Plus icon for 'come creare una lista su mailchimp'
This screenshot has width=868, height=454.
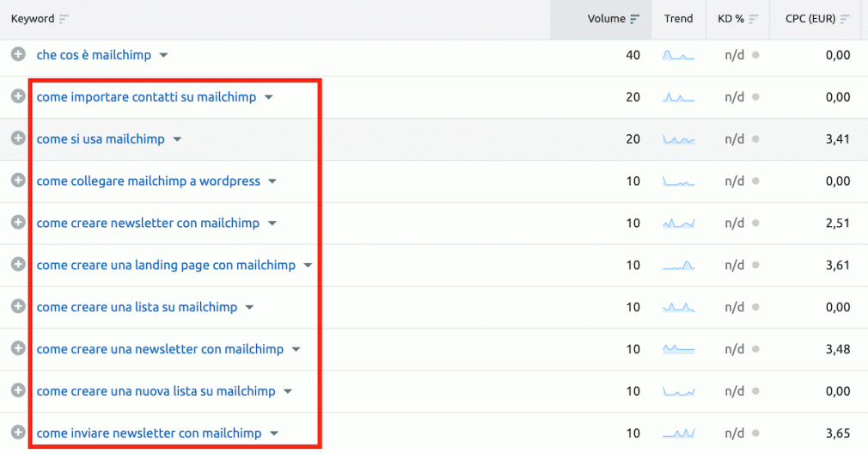(18, 307)
